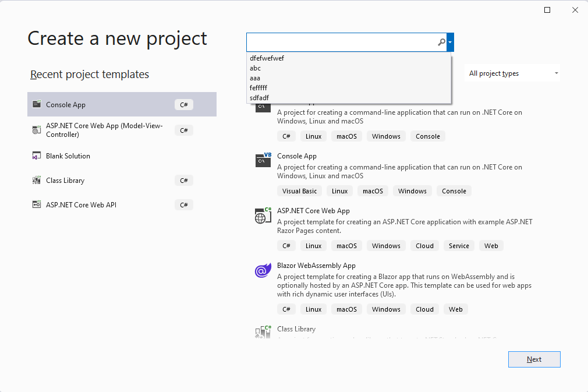Click Linux tag under VB Console App

pos(339,191)
